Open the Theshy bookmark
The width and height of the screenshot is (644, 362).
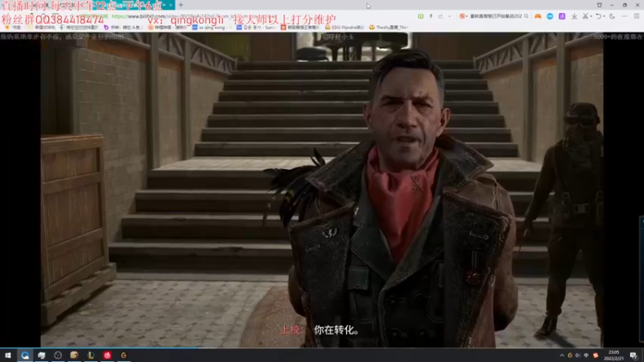click(389, 27)
